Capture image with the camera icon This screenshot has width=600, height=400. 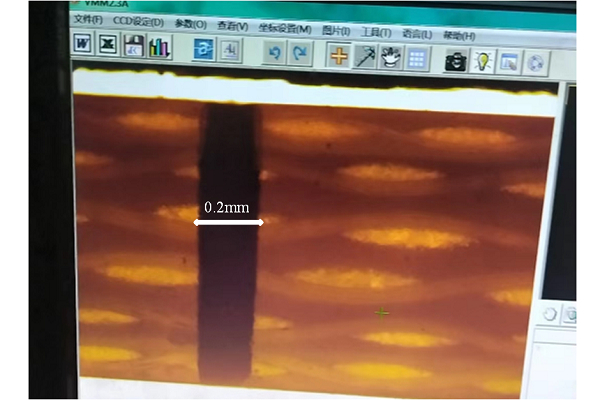coord(456,61)
